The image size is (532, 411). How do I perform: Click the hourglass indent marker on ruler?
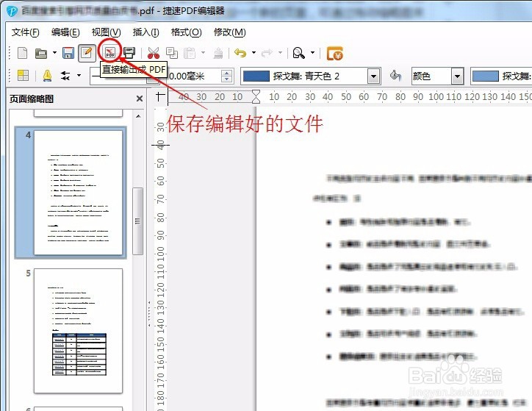[256, 96]
